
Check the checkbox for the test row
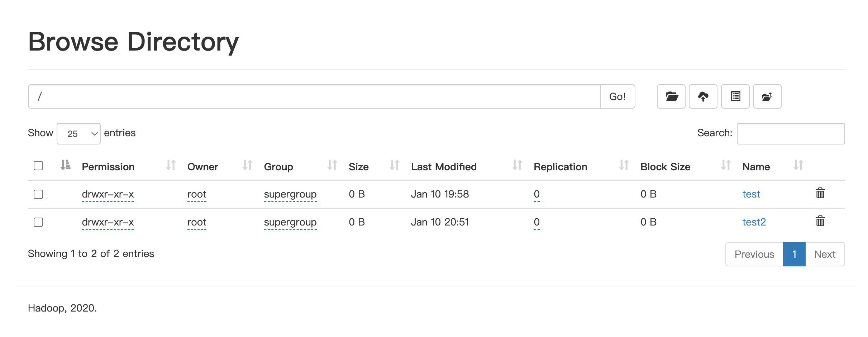click(x=38, y=194)
